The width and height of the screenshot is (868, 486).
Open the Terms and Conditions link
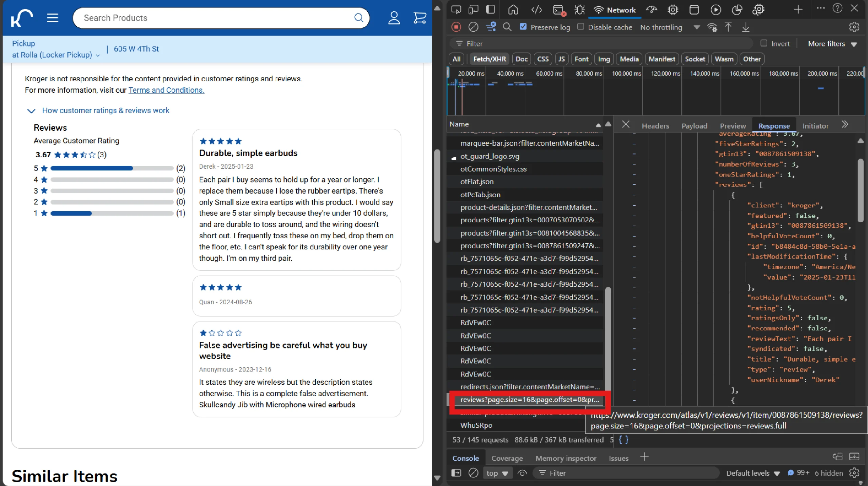pos(166,90)
